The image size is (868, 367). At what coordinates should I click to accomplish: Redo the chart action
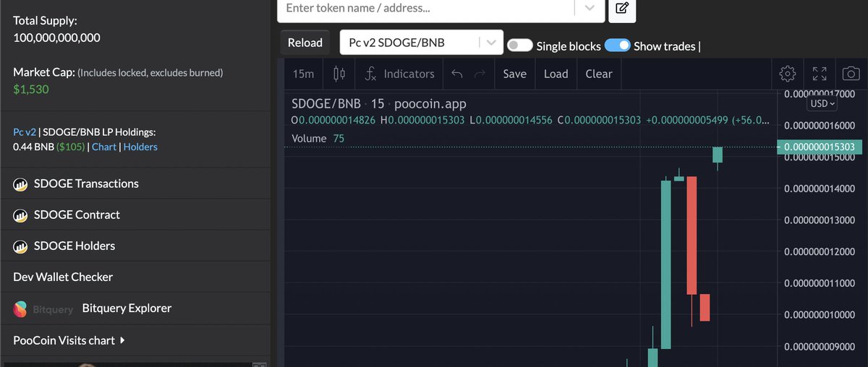480,74
